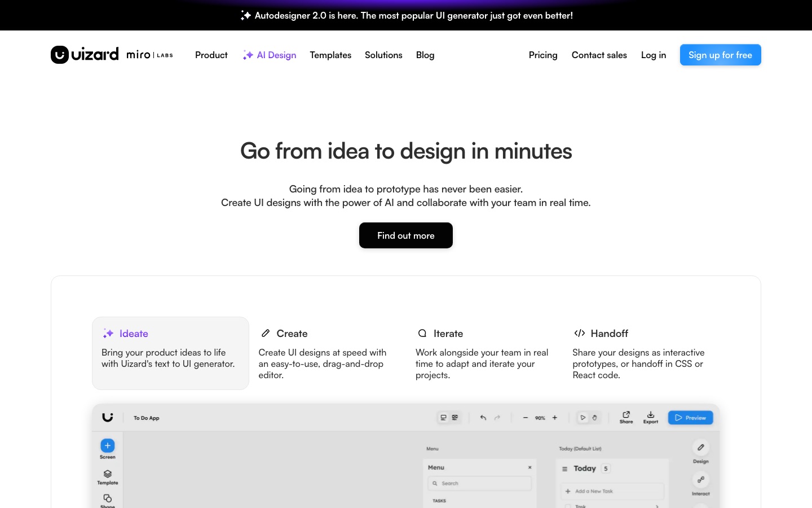812x508 pixels.
Task: Click the miro LABS logo
Action: pos(149,55)
